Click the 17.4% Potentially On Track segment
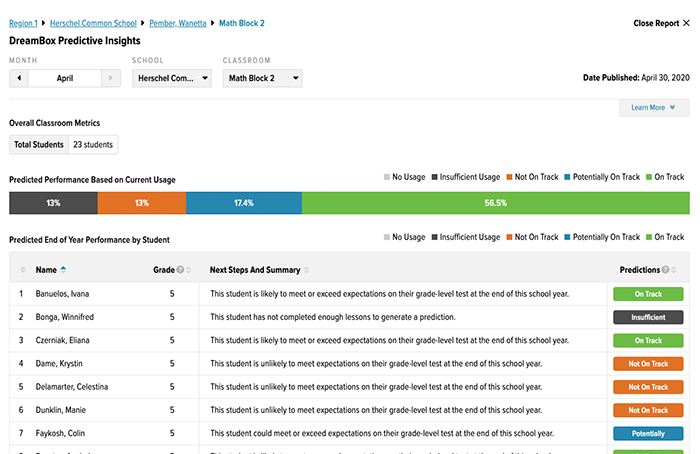700x454 pixels. pos(244,203)
